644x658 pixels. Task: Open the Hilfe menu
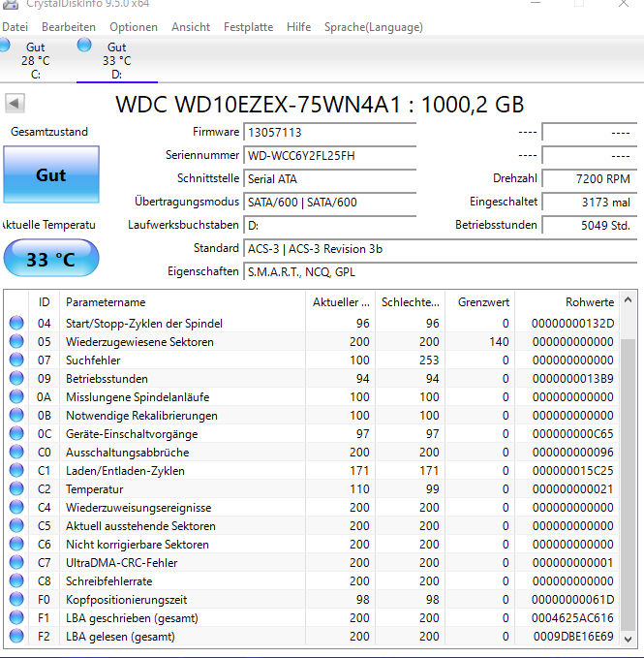coord(299,27)
